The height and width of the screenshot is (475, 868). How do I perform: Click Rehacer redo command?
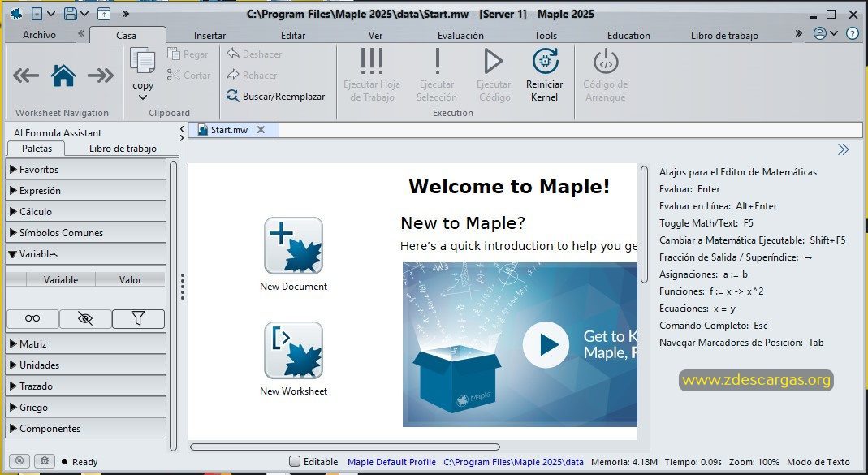[x=252, y=76]
